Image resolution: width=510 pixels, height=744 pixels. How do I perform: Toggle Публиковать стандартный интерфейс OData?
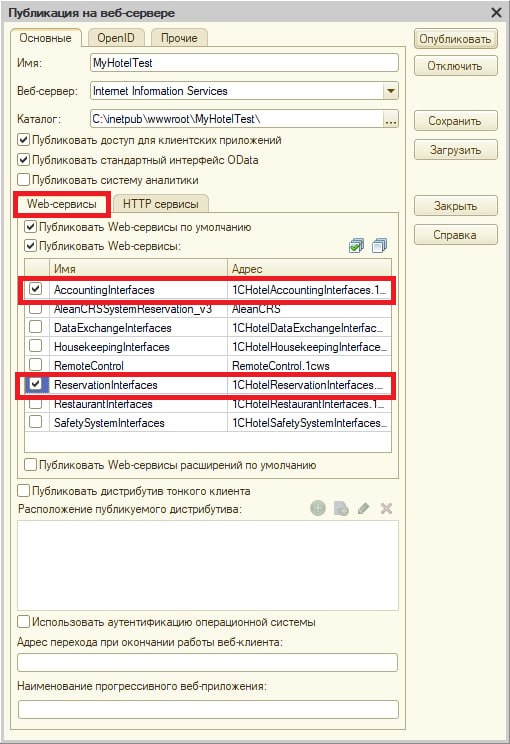tap(23, 160)
